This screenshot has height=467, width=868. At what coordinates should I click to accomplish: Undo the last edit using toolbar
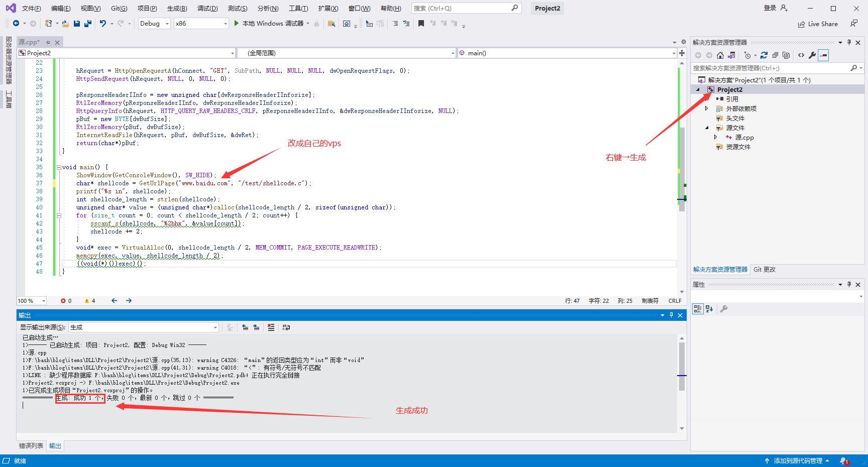103,24
